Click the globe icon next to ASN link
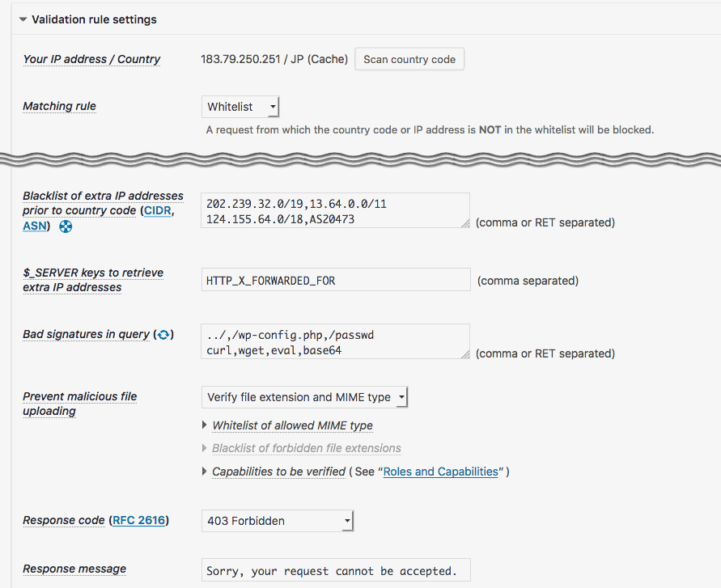The height and width of the screenshot is (588, 721). click(x=66, y=226)
